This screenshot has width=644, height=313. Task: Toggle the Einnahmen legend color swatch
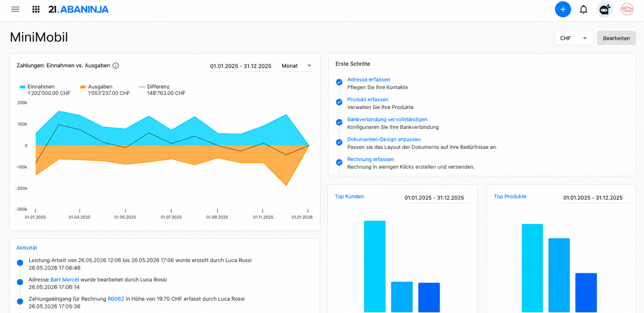pyautogui.click(x=22, y=87)
